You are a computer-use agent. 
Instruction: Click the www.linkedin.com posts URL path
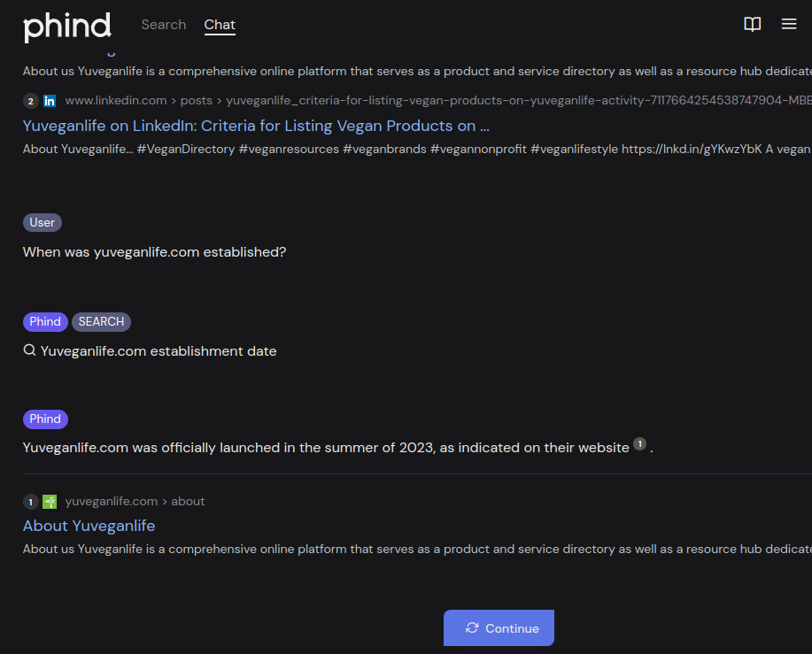pyautogui.click(x=438, y=100)
